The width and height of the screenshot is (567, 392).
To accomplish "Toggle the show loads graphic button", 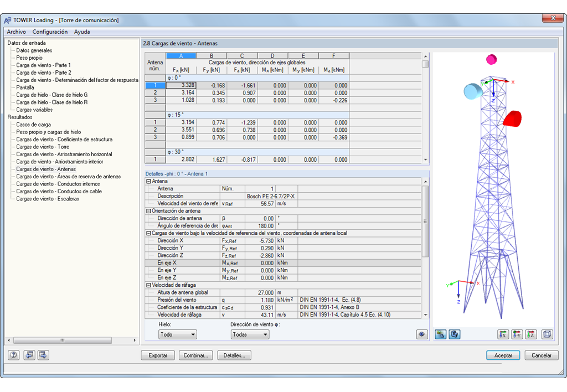I will 441,334.
